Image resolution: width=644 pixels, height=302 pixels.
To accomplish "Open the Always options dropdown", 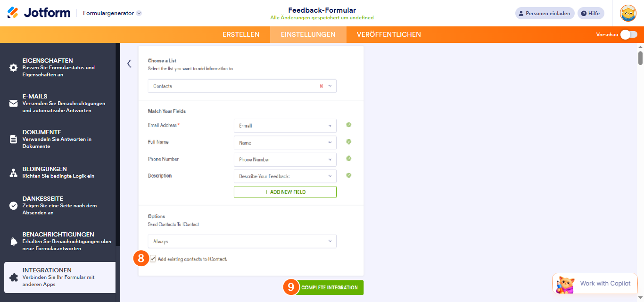I will (x=242, y=242).
